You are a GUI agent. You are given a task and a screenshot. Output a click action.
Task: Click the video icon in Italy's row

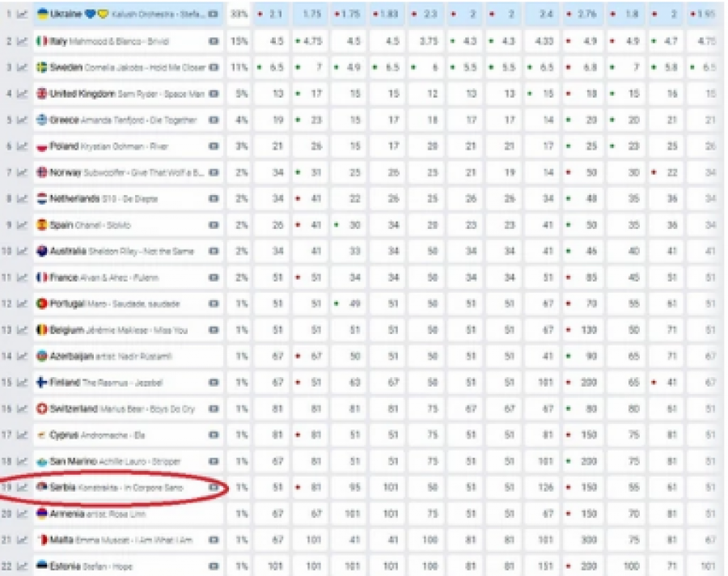coord(213,41)
